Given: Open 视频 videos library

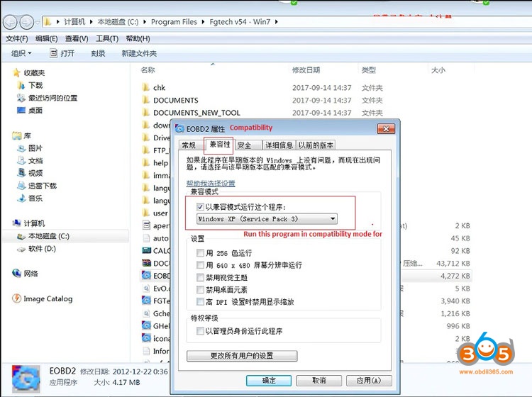Looking at the screenshot, I should [35, 173].
